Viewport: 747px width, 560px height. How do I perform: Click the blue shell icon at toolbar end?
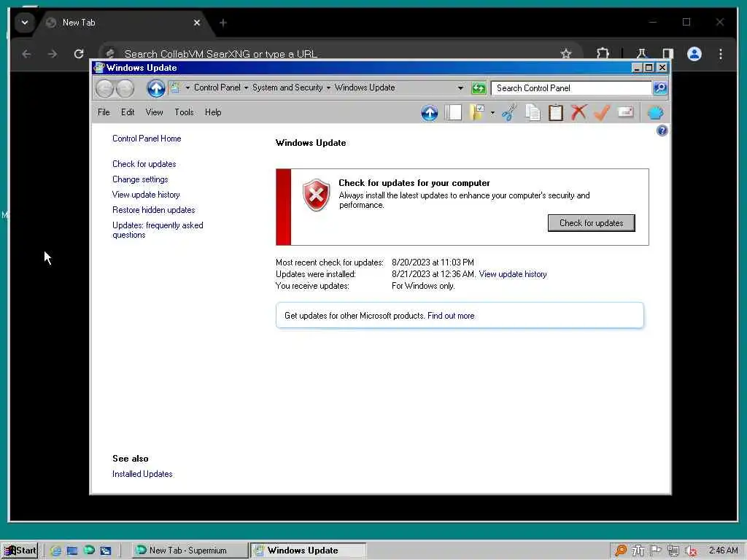[x=656, y=113]
